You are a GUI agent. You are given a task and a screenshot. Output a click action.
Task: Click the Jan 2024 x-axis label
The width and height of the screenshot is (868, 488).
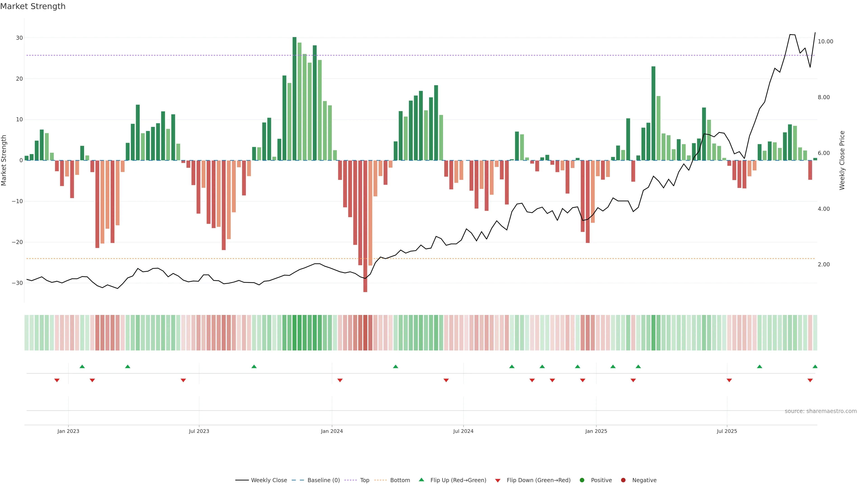(x=332, y=431)
